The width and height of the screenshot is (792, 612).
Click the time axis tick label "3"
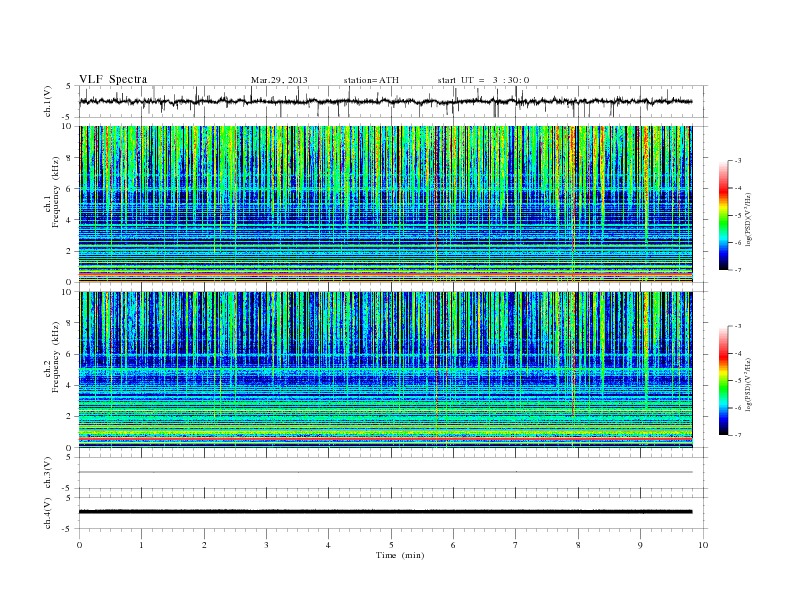tap(266, 545)
